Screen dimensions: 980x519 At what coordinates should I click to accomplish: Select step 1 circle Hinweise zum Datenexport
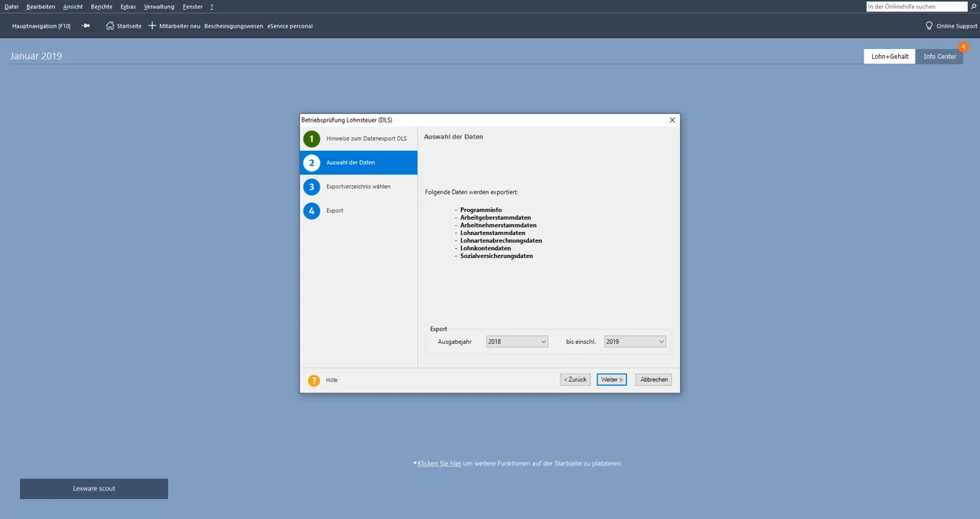[x=312, y=139]
